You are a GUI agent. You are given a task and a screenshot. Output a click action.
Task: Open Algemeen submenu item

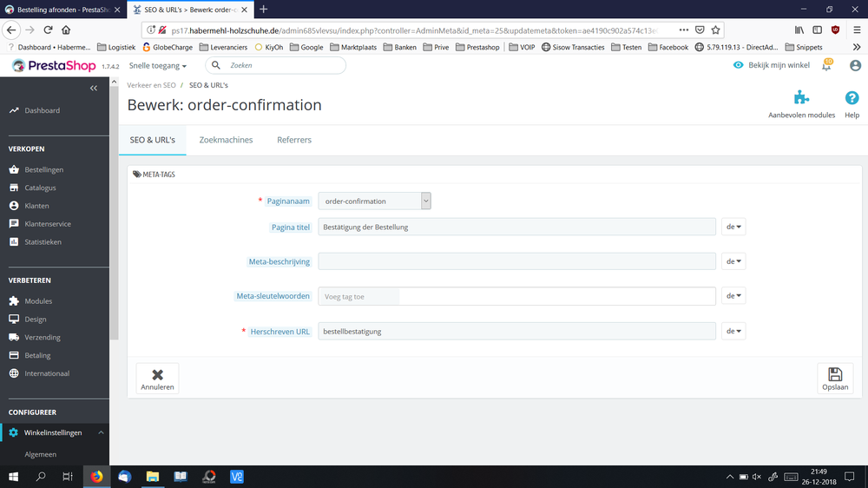coord(41,454)
